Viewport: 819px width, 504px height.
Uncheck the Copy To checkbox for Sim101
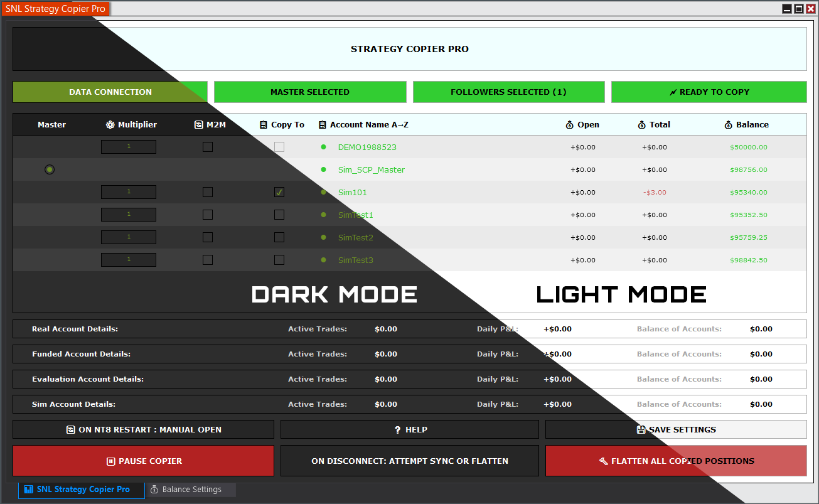point(279,192)
